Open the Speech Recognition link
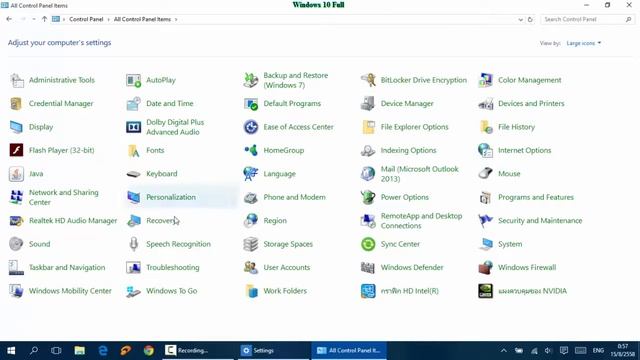The image size is (640, 360). 178,244
